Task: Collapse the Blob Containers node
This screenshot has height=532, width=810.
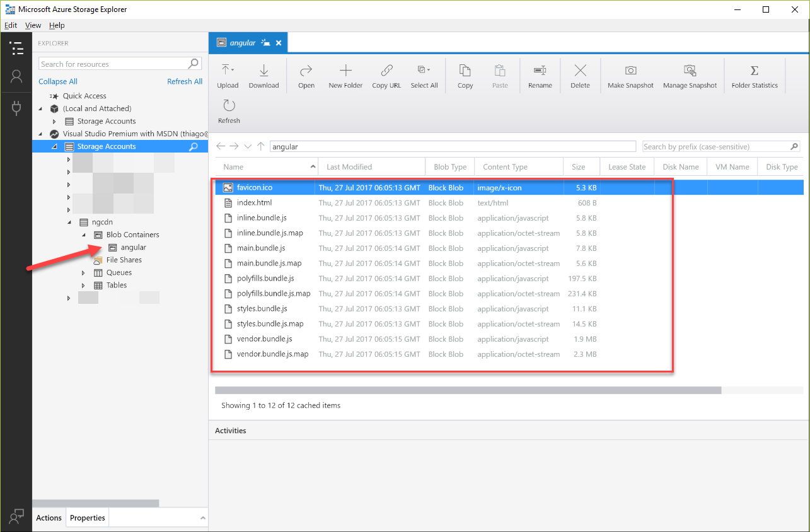Action: click(x=83, y=234)
